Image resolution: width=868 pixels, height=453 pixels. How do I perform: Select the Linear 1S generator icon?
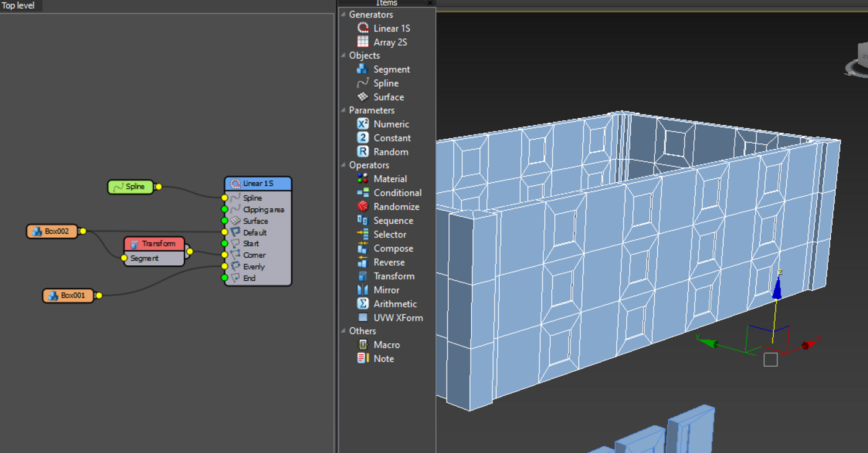pyautogui.click(x=363, y=28)
